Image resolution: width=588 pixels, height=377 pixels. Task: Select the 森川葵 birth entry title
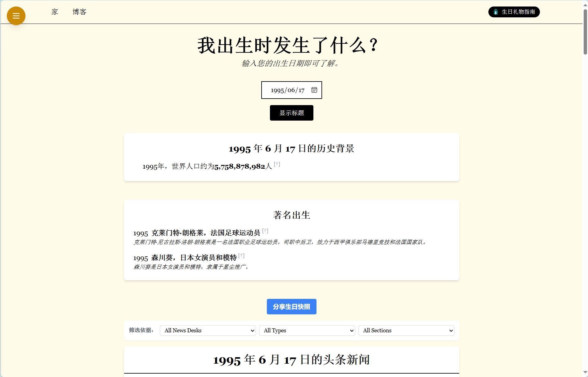pos(194,258)
